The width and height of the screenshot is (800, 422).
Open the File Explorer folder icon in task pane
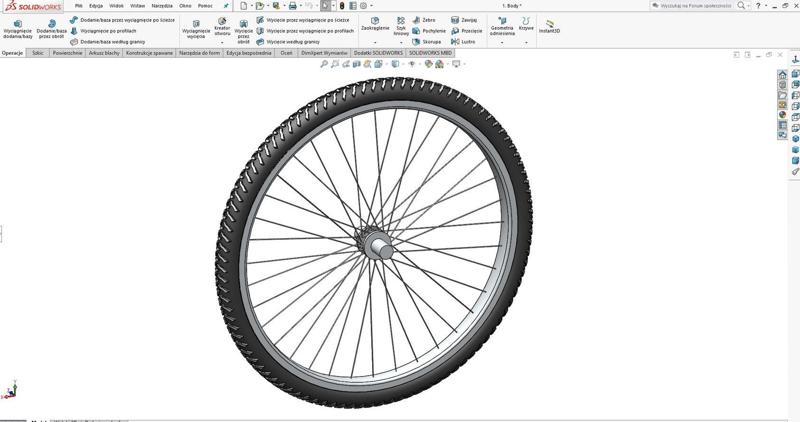(x=783, y=95)
